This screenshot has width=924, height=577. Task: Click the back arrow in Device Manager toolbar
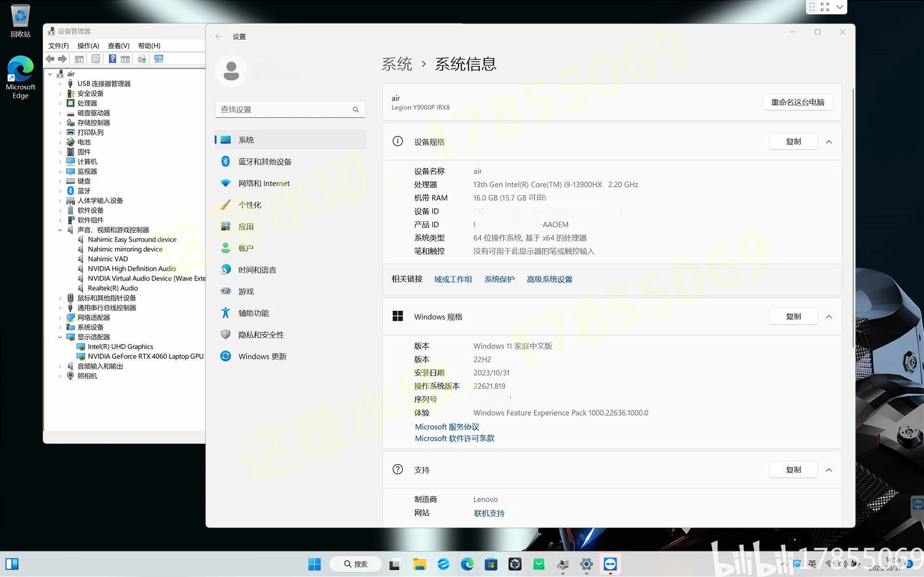click(x=50, y=59)
